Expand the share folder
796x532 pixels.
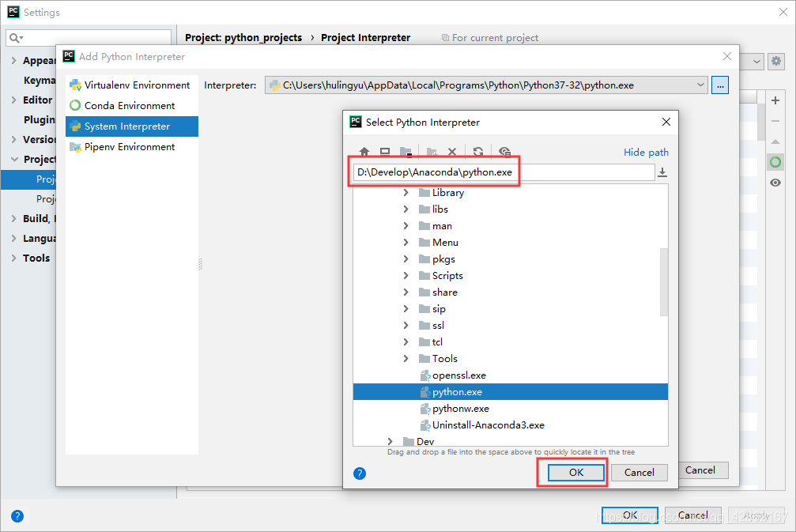tap(406, 292)
